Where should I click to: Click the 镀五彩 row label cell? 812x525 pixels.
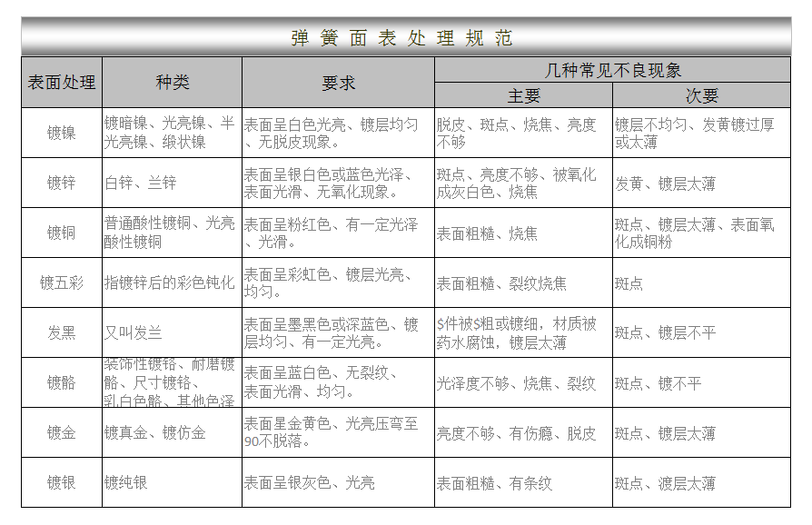(62, 282)
